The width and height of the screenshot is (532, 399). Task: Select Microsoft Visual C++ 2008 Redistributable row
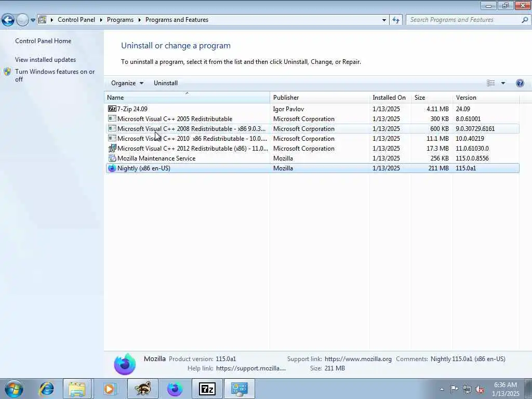[x=312, y=129]
